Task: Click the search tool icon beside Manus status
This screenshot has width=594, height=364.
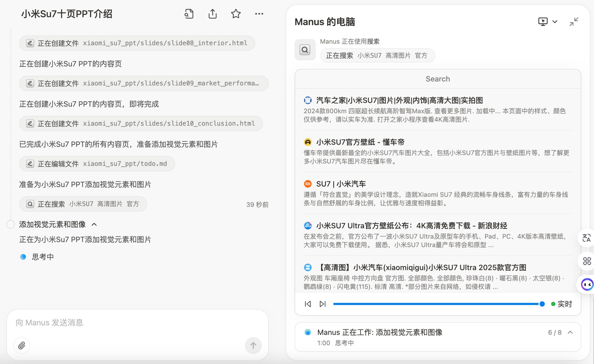Action: pos(305,50)
